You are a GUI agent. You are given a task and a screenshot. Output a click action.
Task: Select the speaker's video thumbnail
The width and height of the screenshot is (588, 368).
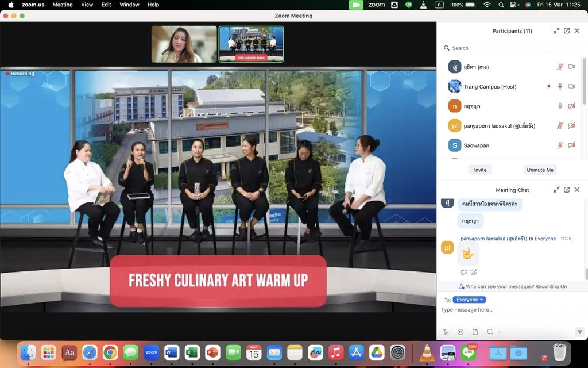[x=184, y=44]
